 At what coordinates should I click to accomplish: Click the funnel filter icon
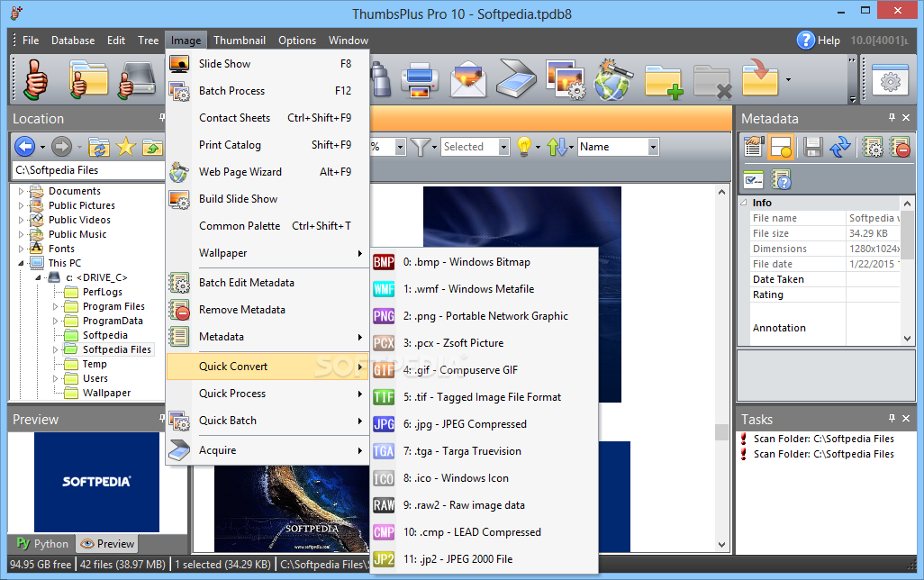(x=419, y=147)
